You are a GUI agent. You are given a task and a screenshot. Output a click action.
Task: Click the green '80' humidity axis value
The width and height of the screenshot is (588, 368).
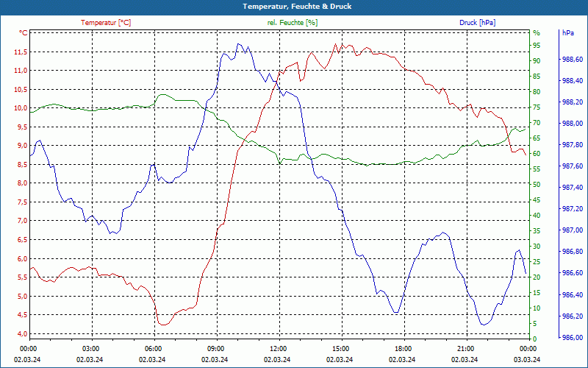click(537, 92)
